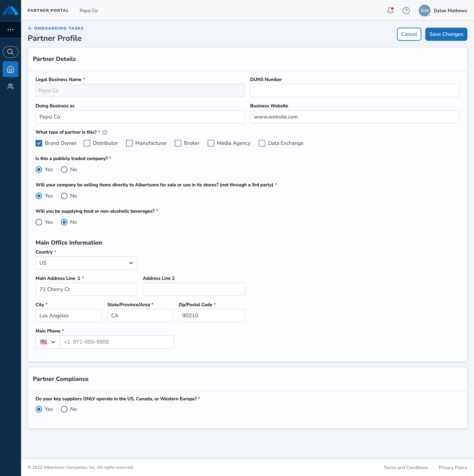
Task: Click the State/Province/Area field
Action: (x=140, y=316)
